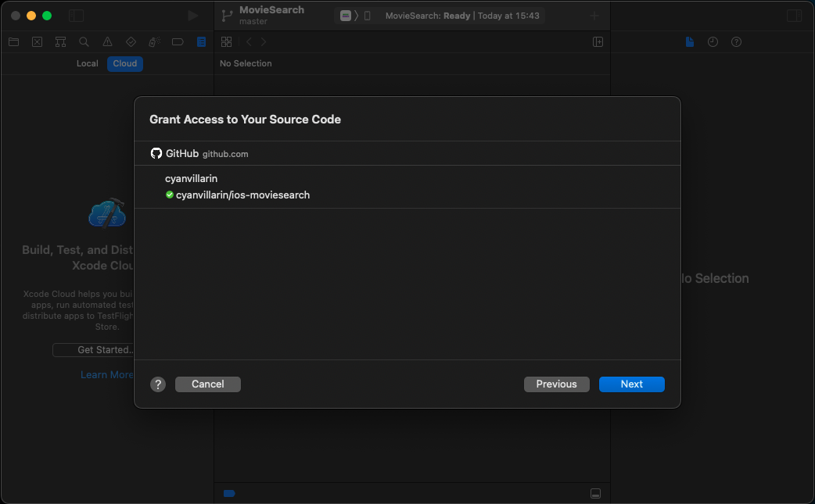Click the library plus button
Screen dimensions: 815x504
coord(594,16)
